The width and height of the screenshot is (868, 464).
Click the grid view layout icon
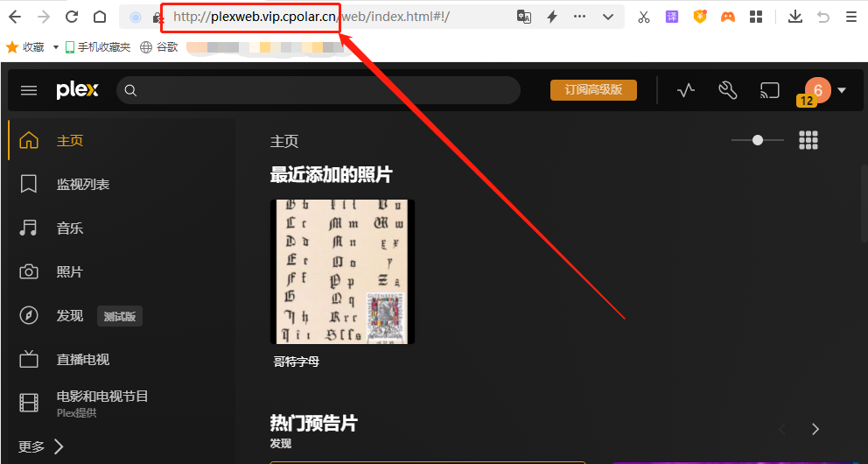click(x=808, y=140)
